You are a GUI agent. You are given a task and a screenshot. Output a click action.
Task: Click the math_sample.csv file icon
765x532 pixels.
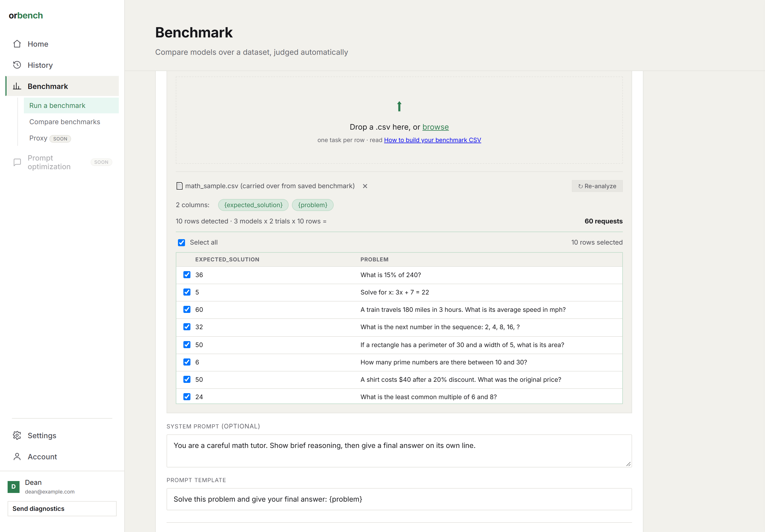point(179,186)
